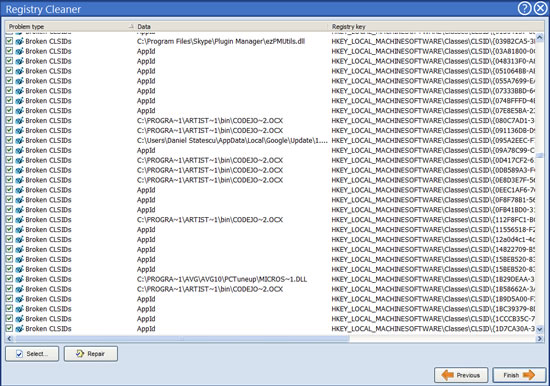Click the vertical scrollbar up arrow

pyautogui.click(x=539, y=37)
